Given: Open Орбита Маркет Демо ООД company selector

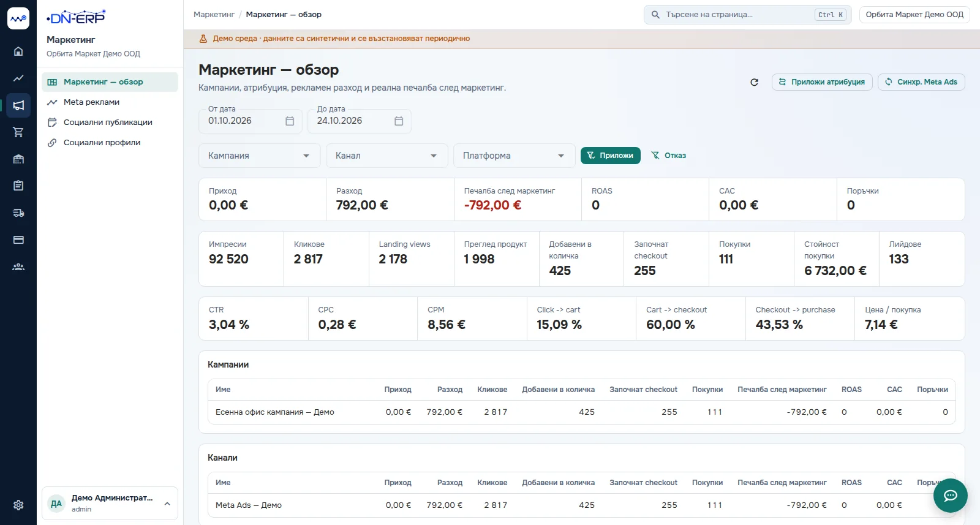Looking at the screenshot, I should coord(914,15).
